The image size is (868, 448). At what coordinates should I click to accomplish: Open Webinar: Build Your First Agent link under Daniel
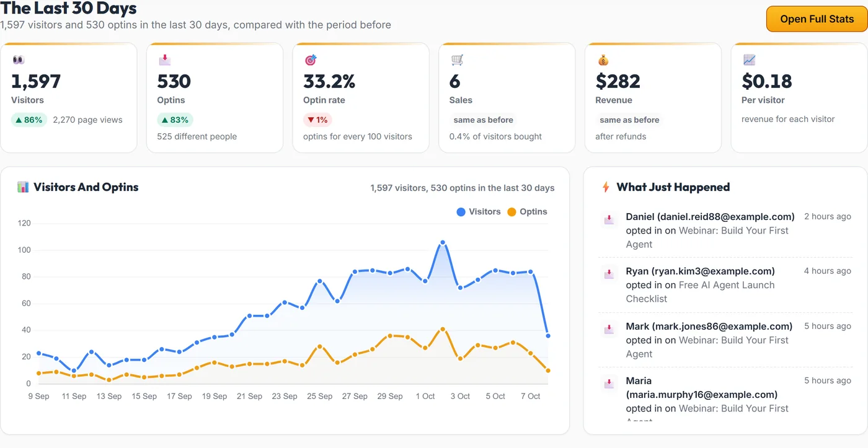point(707,237)
